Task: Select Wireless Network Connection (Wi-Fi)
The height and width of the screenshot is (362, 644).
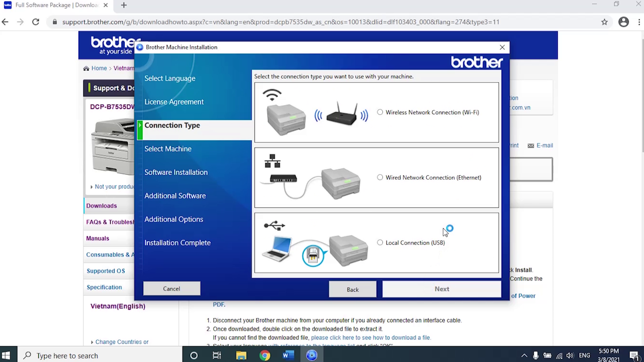Action: coord(380,112)
